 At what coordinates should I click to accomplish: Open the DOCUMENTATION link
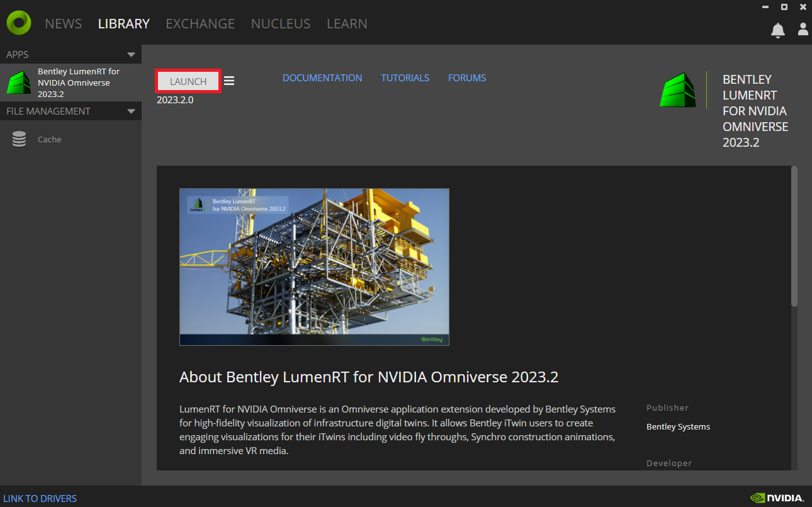pyautogui.click(x=322, y=78)
